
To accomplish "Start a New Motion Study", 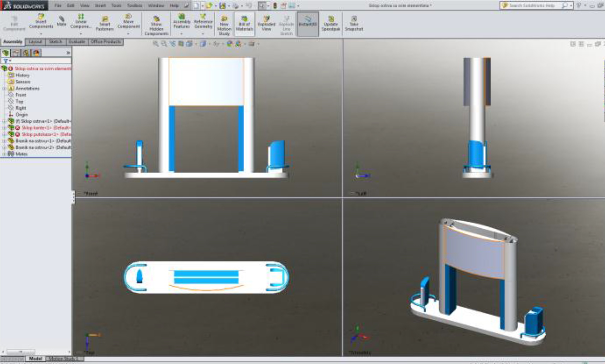I will click(x=224, y=25).
